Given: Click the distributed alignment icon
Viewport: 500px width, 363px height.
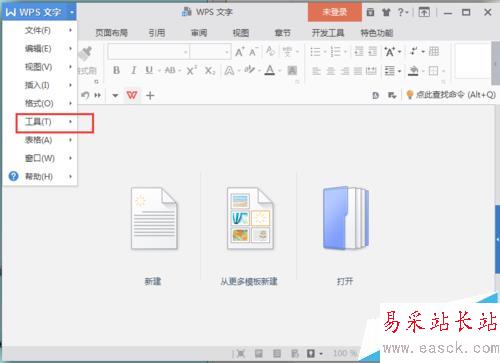Looking at the screenshot, I should pos(371,71).
